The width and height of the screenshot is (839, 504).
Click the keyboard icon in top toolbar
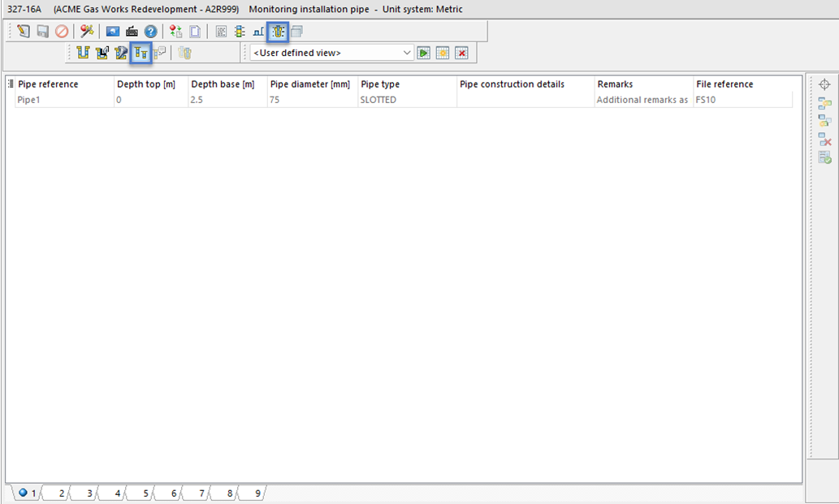pos(132,32)
